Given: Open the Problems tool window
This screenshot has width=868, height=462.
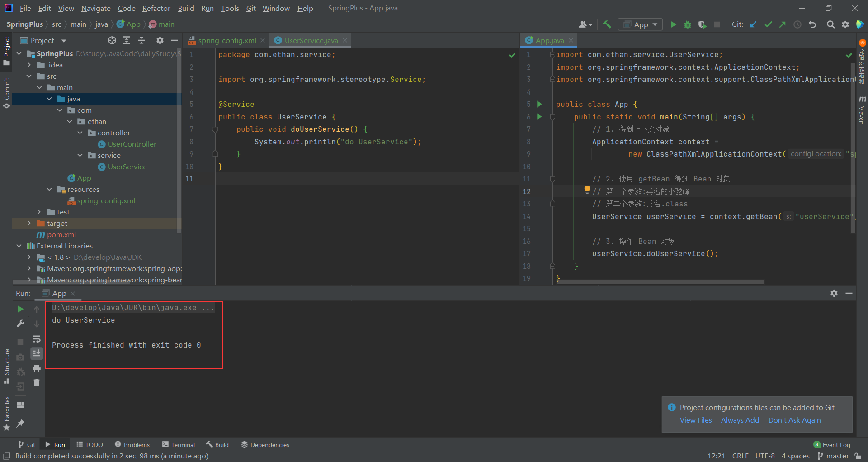Looking at the screenshot, I should click(x=132, y=445).
